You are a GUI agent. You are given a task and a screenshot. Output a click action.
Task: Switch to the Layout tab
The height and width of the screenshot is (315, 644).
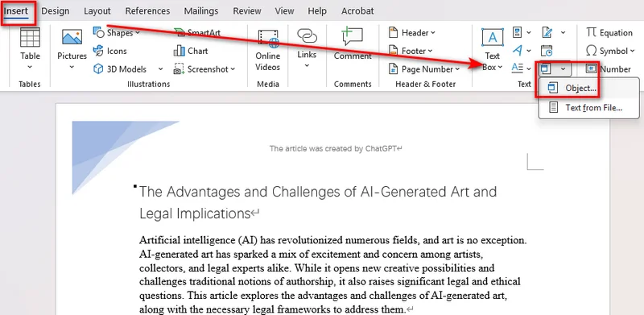tap(97, 11)
